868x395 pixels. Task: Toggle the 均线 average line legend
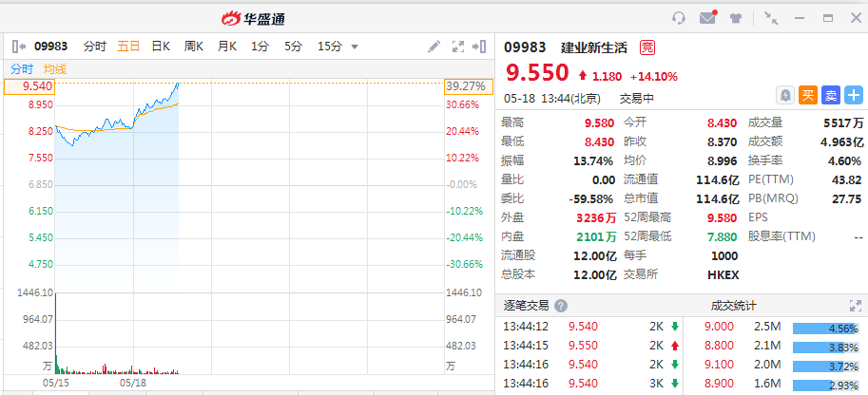55,69
